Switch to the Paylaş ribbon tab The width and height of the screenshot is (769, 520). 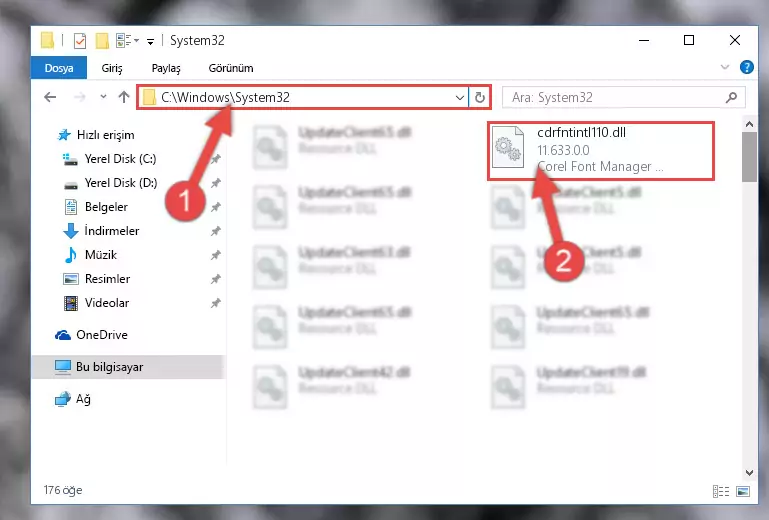coord(166,68)
